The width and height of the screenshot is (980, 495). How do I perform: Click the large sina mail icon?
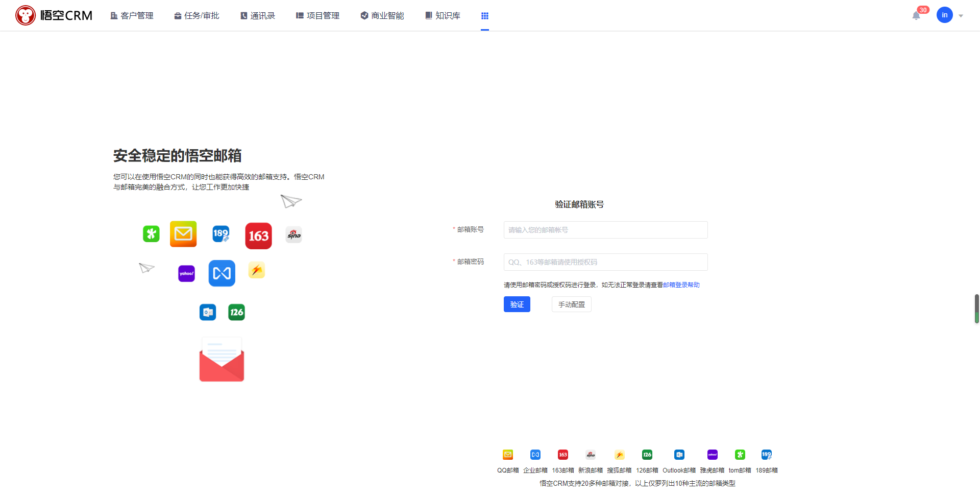click(294, 234)
